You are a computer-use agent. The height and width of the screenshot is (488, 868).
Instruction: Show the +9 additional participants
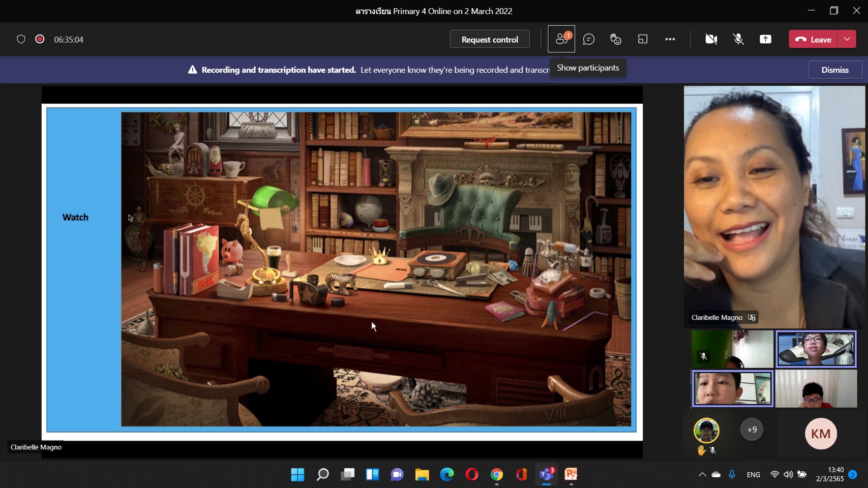coord(752,430)
